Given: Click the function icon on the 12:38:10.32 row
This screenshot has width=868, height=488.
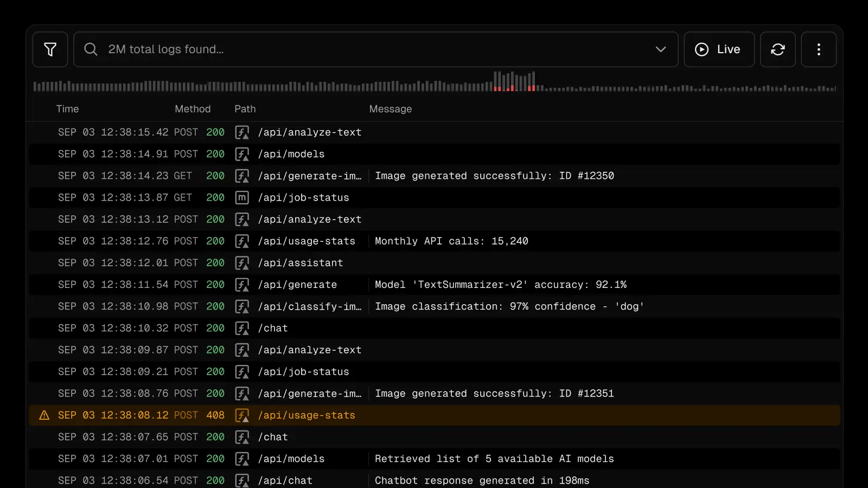Looking at the screenshot, I should [x=242, y=329].
